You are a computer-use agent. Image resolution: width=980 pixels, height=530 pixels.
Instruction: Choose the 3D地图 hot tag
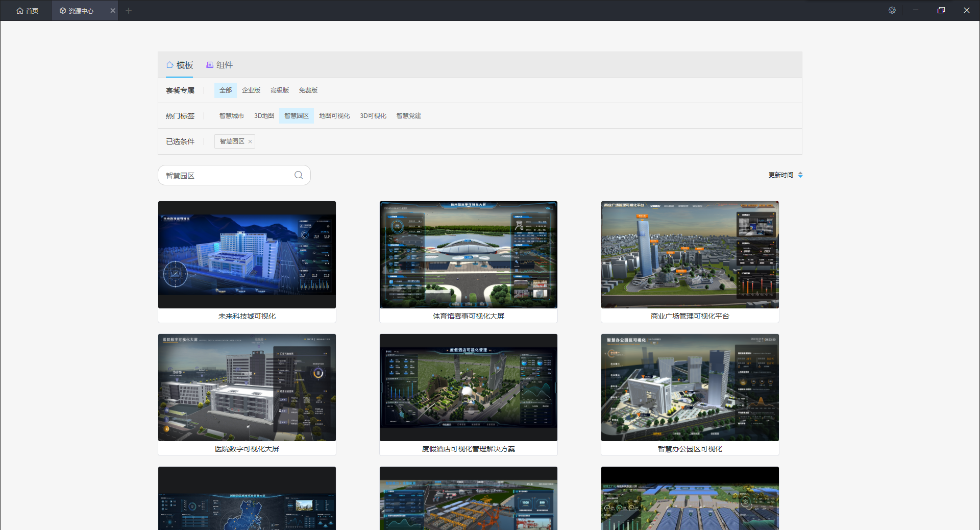[264, 116]
